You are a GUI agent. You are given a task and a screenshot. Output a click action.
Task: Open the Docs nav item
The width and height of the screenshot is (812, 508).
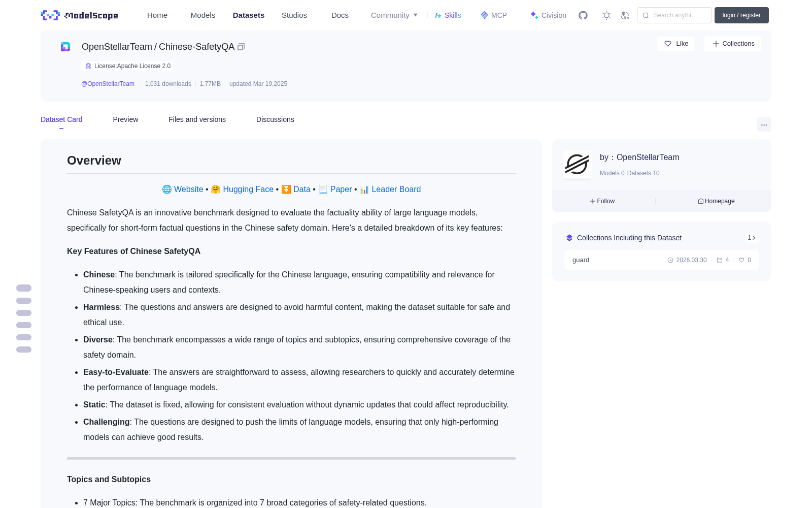click(340, 15)
